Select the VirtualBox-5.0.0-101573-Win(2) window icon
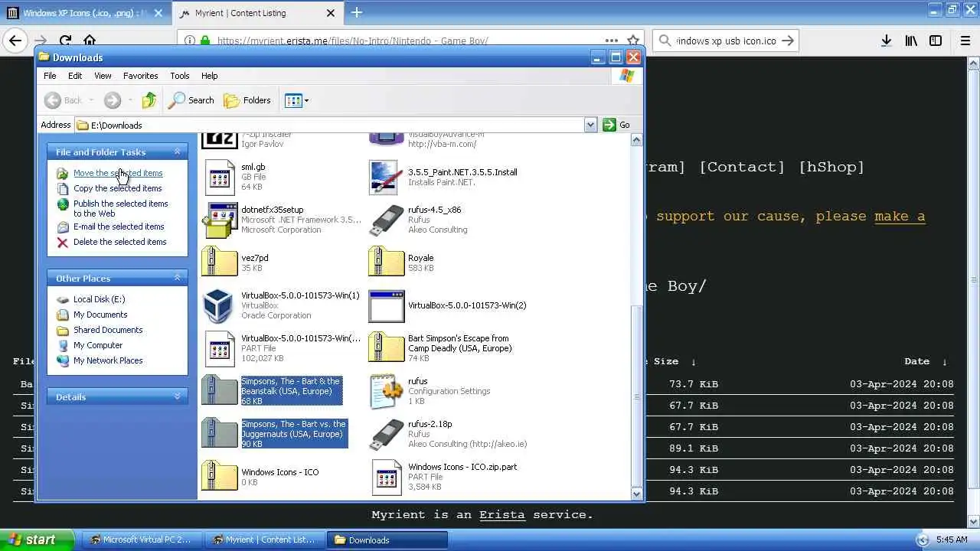980x551 pixels. coord(387,306)
